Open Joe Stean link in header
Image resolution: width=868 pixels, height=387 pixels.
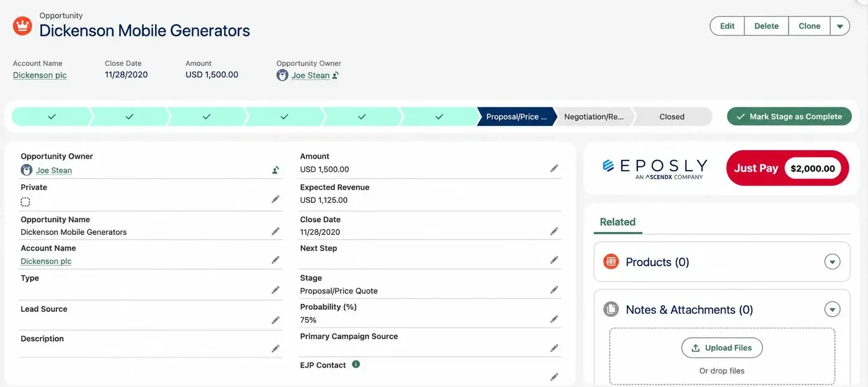(310, 75)
